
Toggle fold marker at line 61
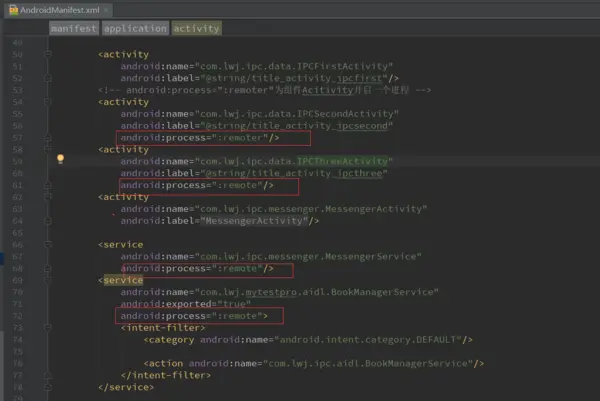pos(48,185)
